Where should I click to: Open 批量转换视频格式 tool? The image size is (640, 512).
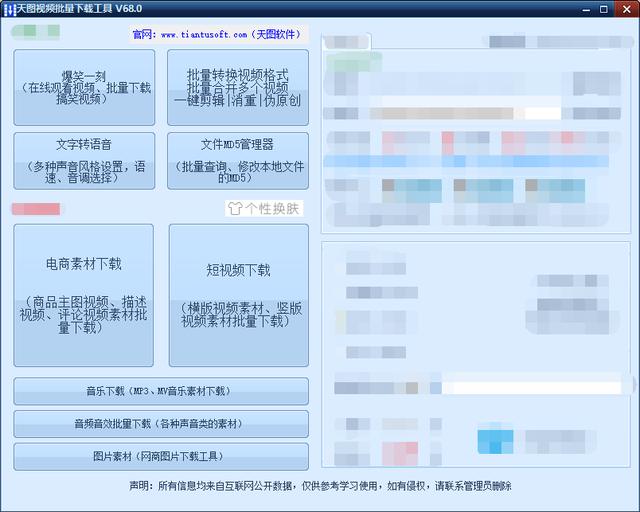[x=238, y=87]
